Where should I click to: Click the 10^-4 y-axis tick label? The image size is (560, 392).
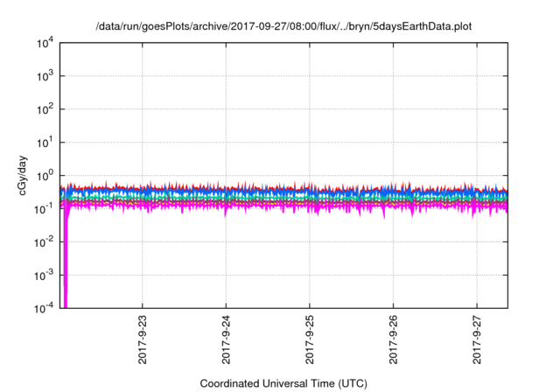(x=44, y=308)
